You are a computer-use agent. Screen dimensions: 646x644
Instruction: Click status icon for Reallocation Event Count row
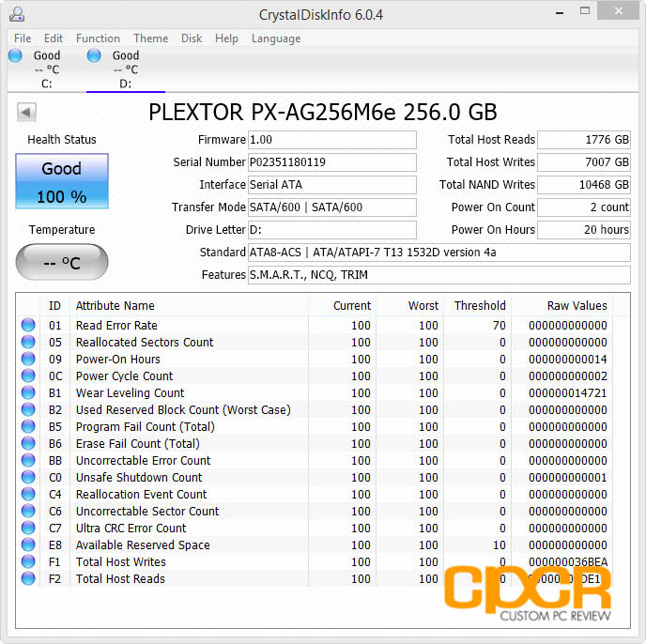tap(28, 494)
